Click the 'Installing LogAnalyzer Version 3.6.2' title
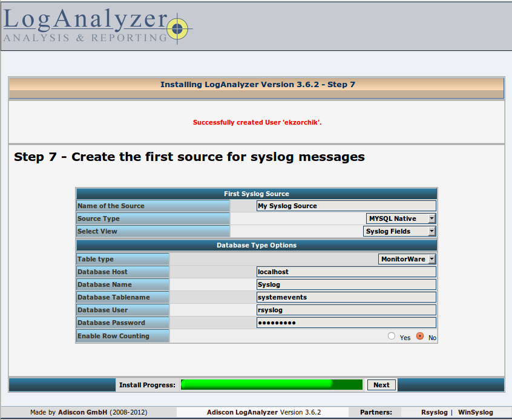The height and width of the screenshot is (420, 512). (258, 85)
